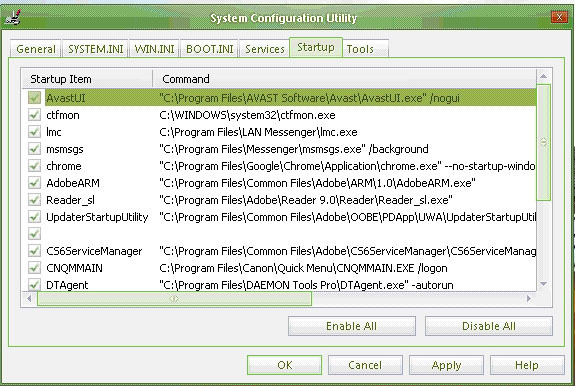This screenshot has width=575, height=386.
Task: Toggle the CNQMMAIN startup checkbox
Action: (34, 268)
